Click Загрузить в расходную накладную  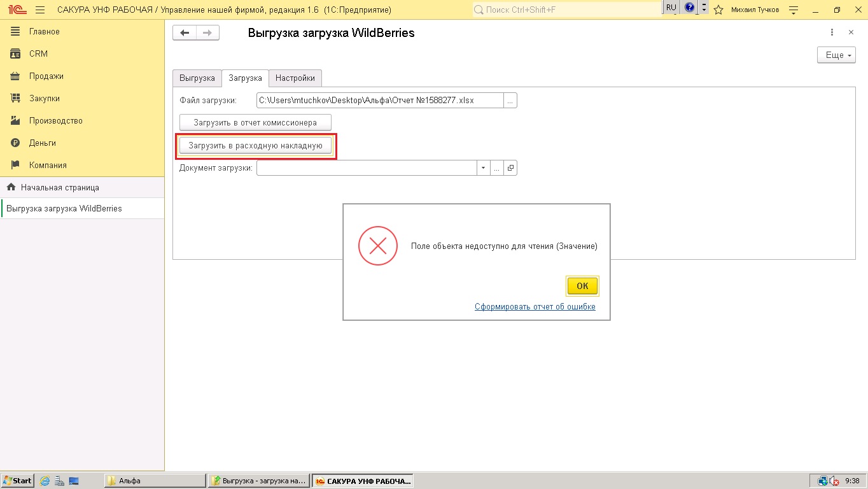coord(256,146)
